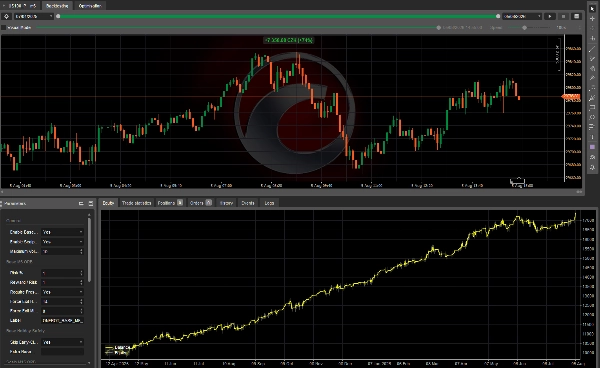This screenshot has width=600, height=368.
Task: Click the collapse Parameters panel icon
Action: pyautogui.click(x=81, y=204)
